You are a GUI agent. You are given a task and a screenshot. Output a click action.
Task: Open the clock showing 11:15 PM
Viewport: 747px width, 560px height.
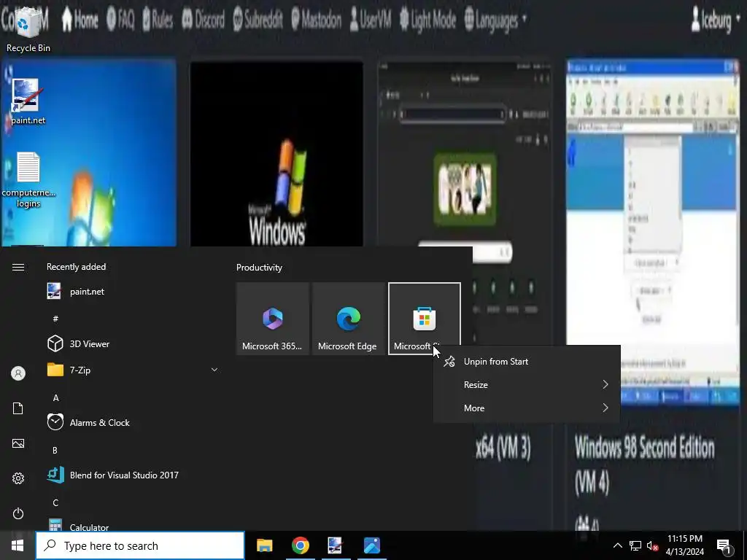(x=684, y=545)
